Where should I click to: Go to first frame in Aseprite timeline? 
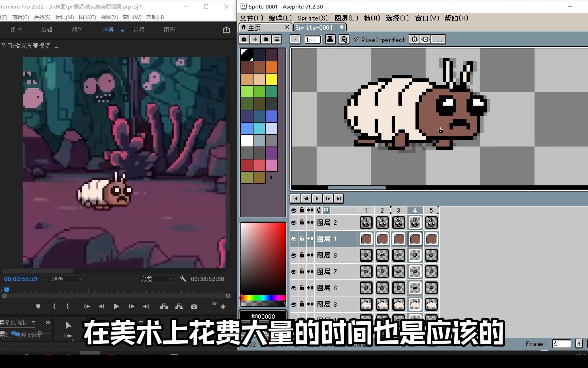tap(295, 199)
